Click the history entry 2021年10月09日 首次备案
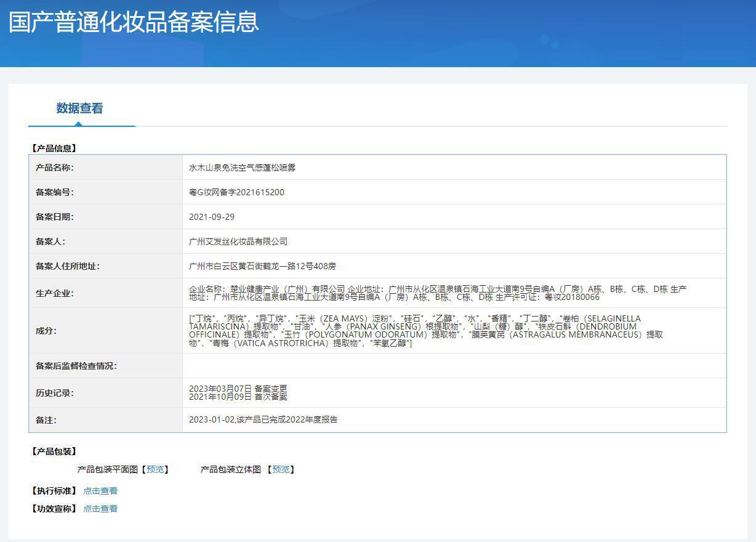The width and height of the screenshot is (756, 542). pyautogui.click(x=238, y=397)
